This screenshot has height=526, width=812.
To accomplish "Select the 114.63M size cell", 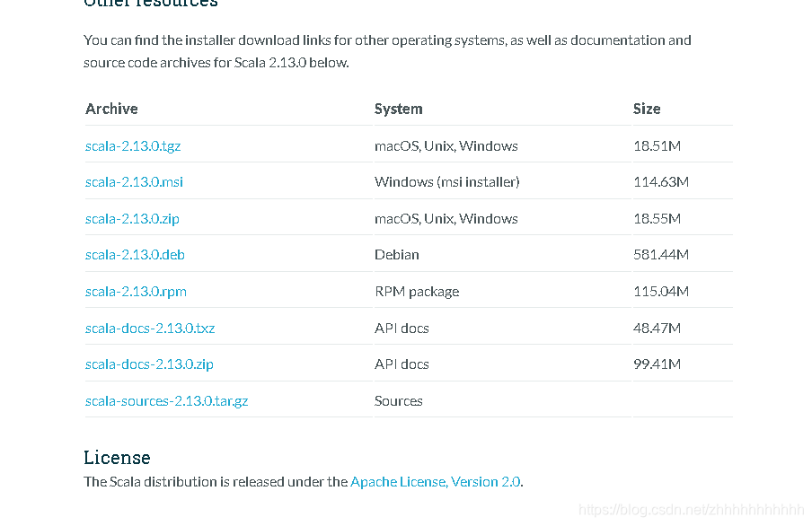I will [x=661, y=182].
